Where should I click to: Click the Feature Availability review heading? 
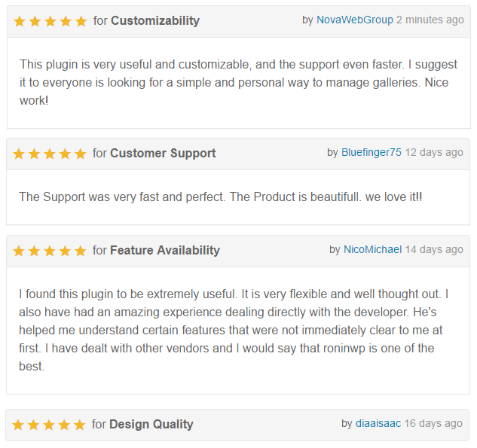coord(164,251)
